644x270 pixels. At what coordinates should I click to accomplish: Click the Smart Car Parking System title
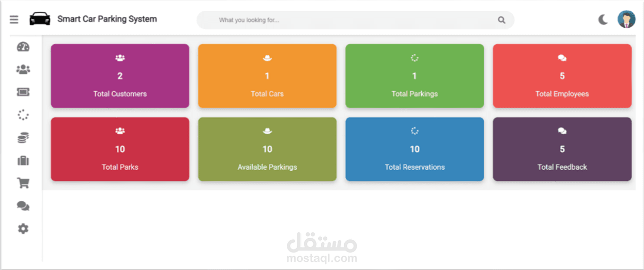pos(107,19)
